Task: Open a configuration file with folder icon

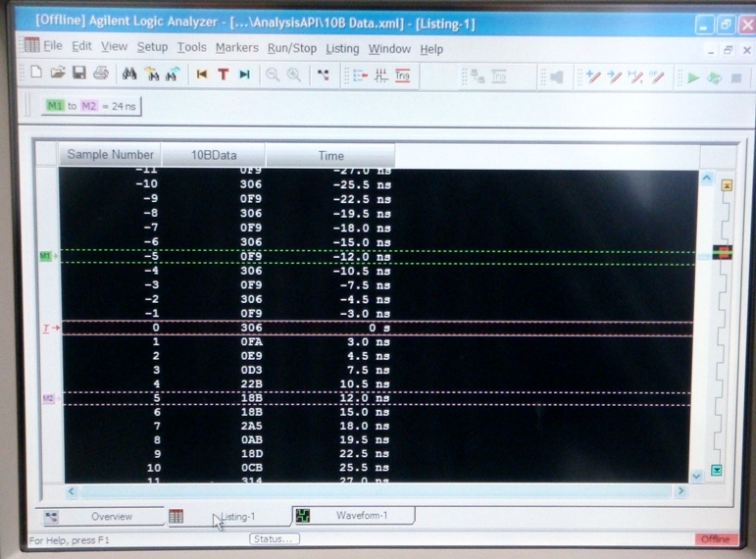Action: pyautogui.click(x=58, y=73)
